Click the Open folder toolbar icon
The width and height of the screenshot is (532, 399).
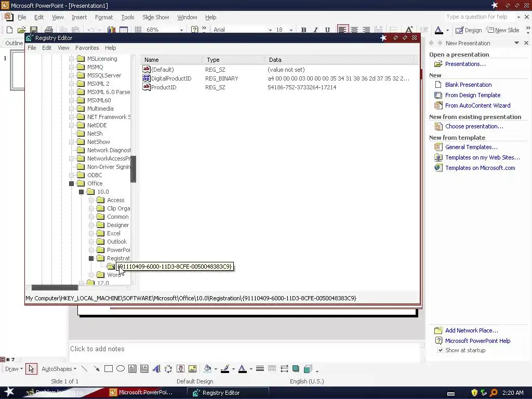pos(22,30)
